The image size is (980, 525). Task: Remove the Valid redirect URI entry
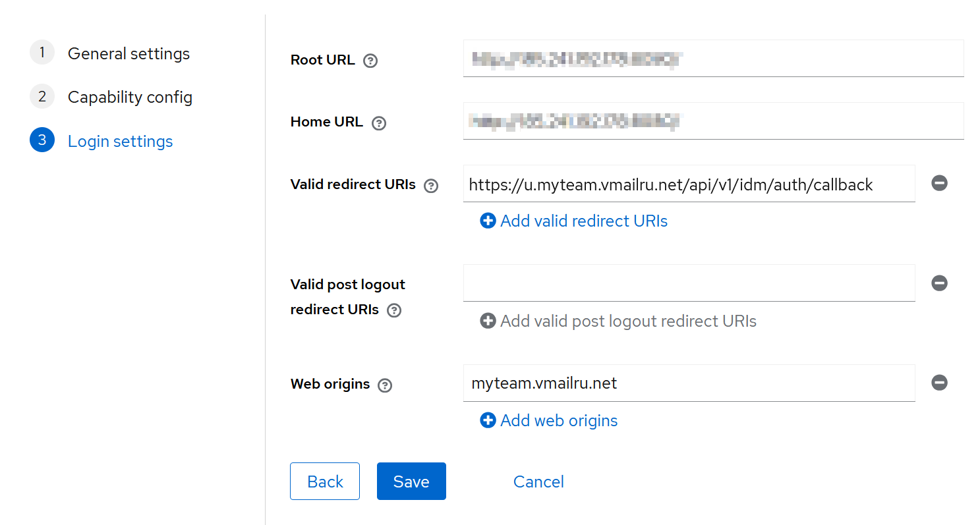[939, 183]
